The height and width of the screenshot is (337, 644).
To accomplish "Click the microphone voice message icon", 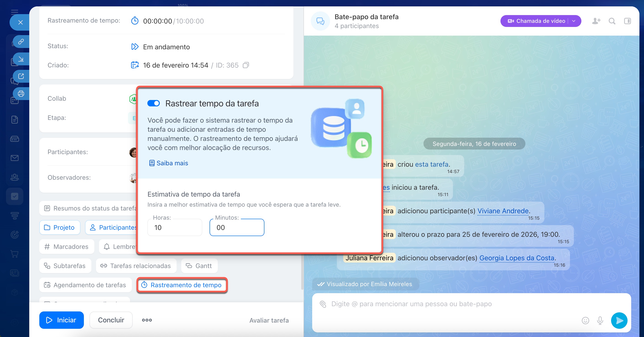I will [600, 320].
